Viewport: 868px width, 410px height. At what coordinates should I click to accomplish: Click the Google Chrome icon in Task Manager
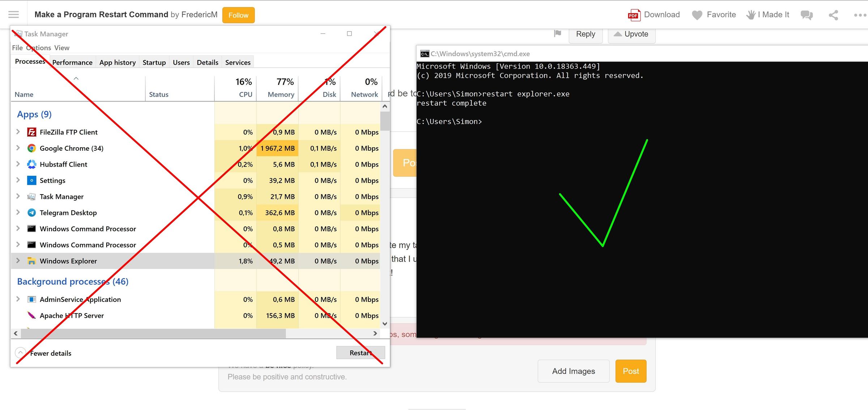click(x=31, y=148)
